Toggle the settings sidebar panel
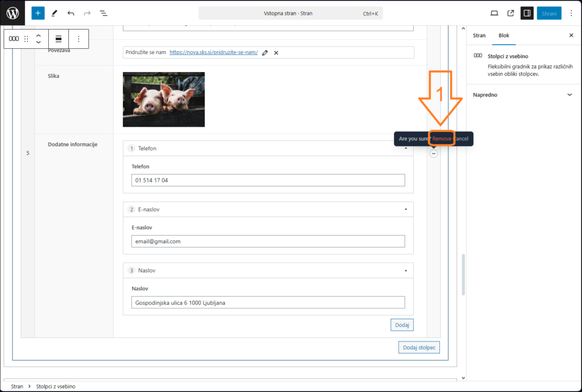Image resolution: width=582 pixels, height=392 pixels. pyautogui.click(x=527, y=13)
